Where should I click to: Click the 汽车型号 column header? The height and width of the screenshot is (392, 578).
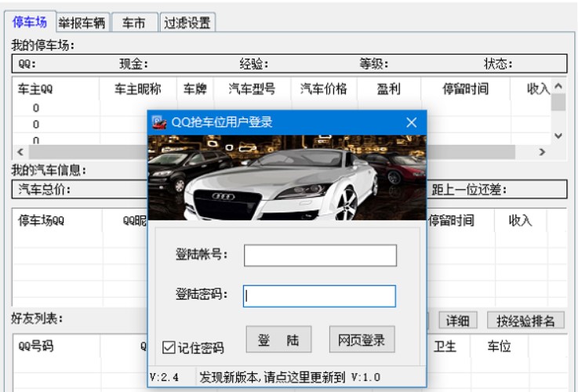coord(252,89)
